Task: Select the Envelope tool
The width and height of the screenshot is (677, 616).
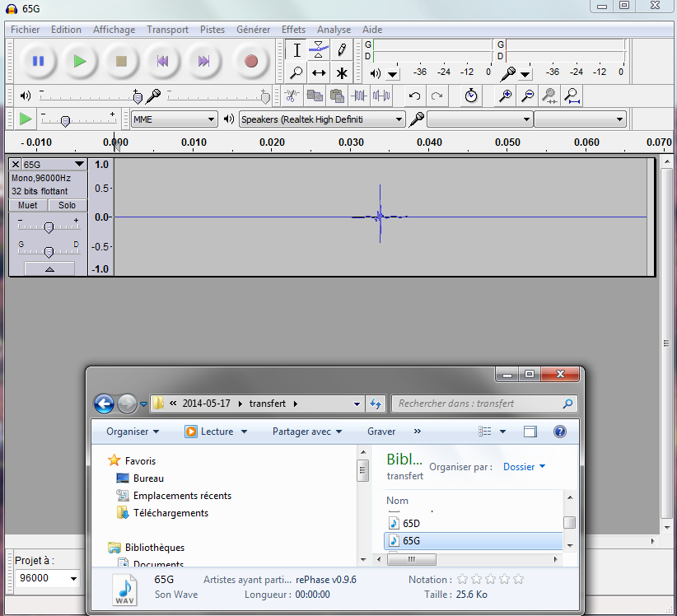Action: (x=319, y=49)
